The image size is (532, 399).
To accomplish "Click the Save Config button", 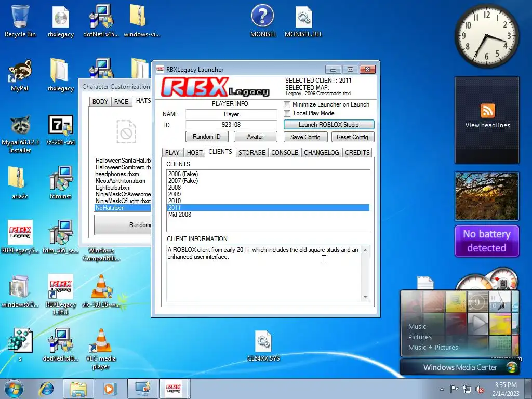I will [x=305, y=137].
